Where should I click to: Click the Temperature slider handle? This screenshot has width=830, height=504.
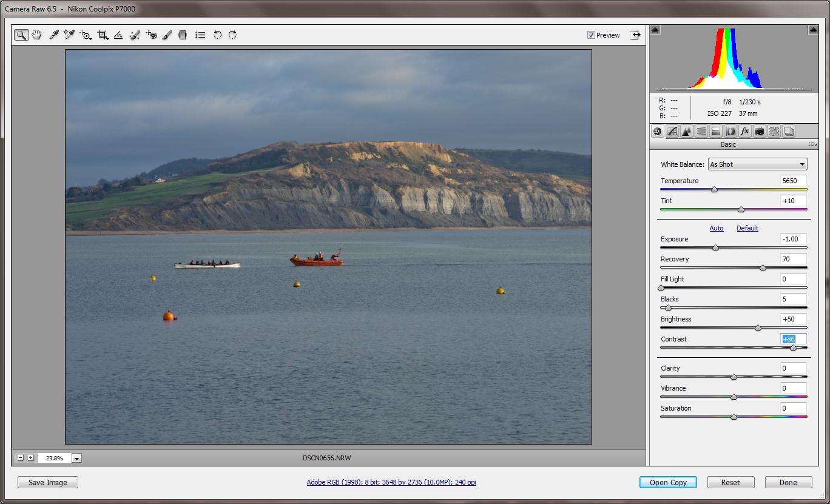714,190
